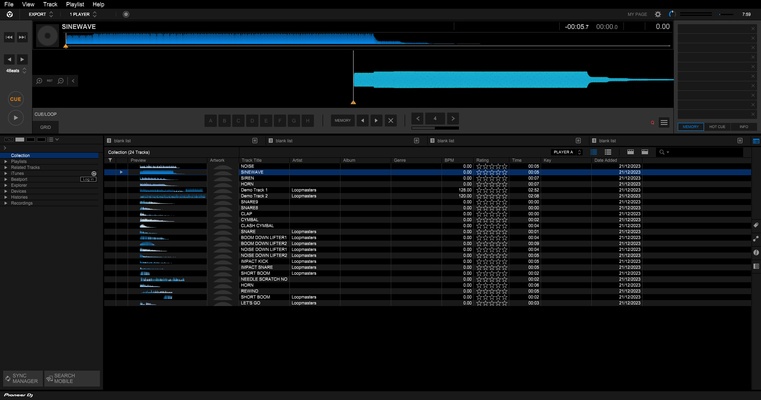
Task: Rate NOISE track with star
Action: [x=492, y=167]
